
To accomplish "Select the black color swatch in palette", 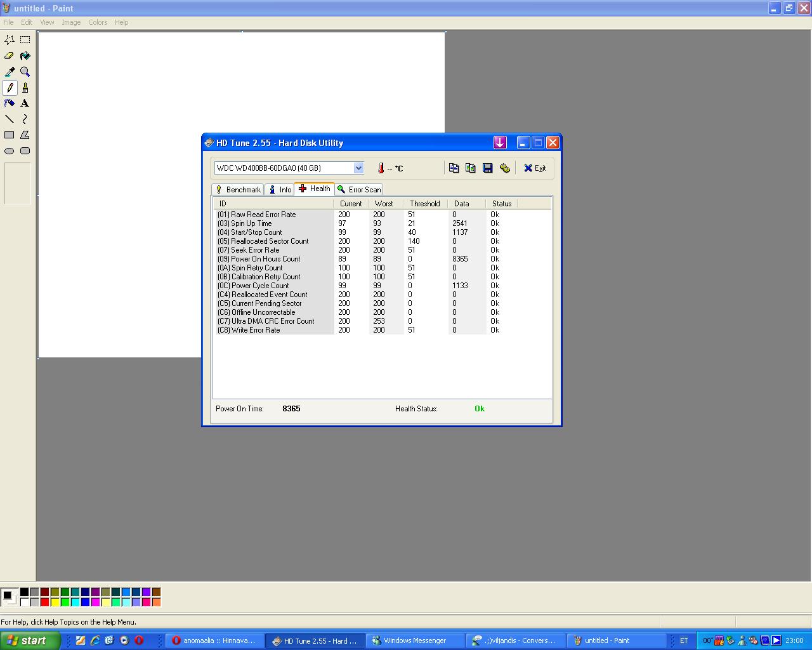I will pos(24,592).
